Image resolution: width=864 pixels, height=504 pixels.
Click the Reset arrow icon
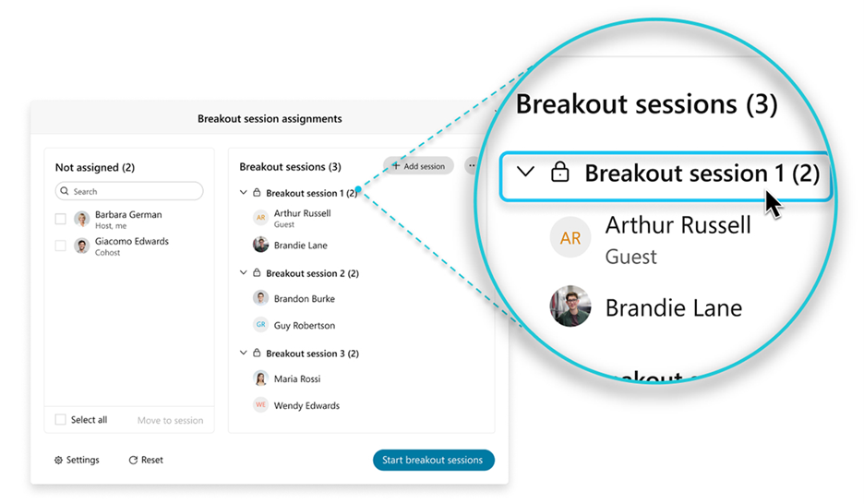(133, 460)
